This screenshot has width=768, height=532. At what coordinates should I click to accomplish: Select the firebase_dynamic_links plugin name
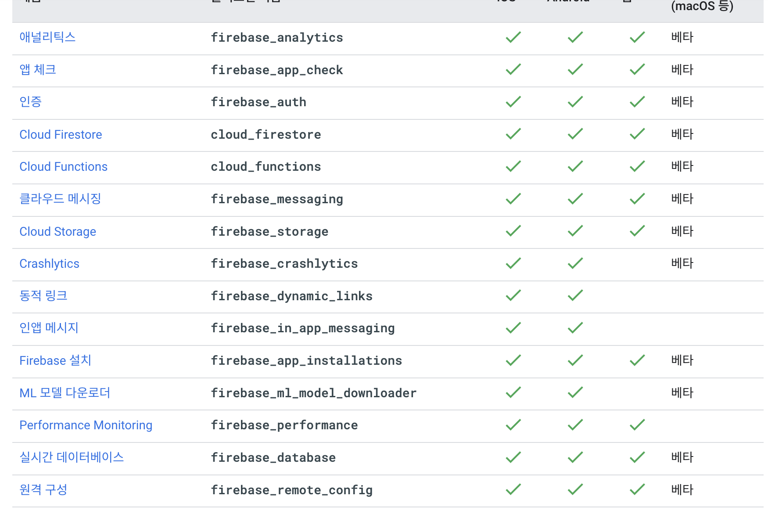click(x=292, y=296)
